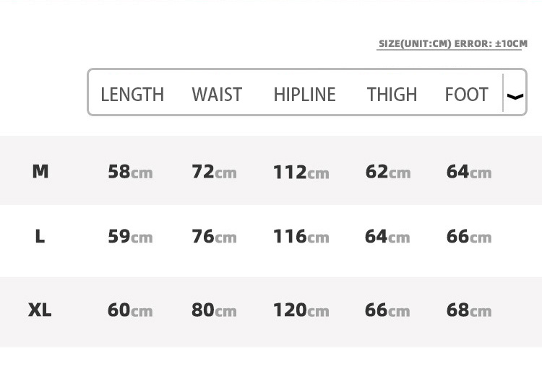Choose the XL size row label
The image size is (542, 392).
[x=40, y=310]
